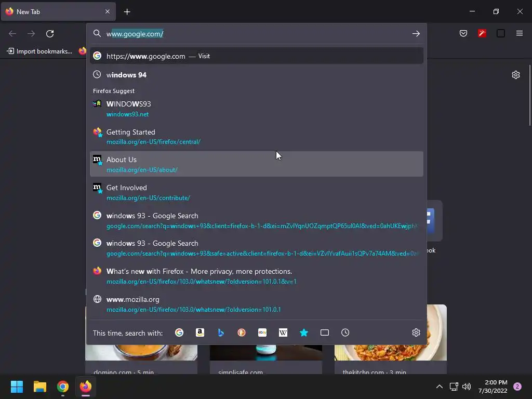This screenshot has width=532, height=399.
Task: Open File Explorer from the taskbar
Action: pyautogui.click(x=40, y=387)
